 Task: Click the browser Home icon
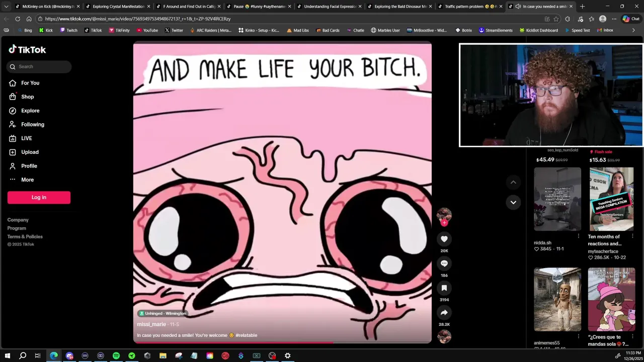point(29,19)
